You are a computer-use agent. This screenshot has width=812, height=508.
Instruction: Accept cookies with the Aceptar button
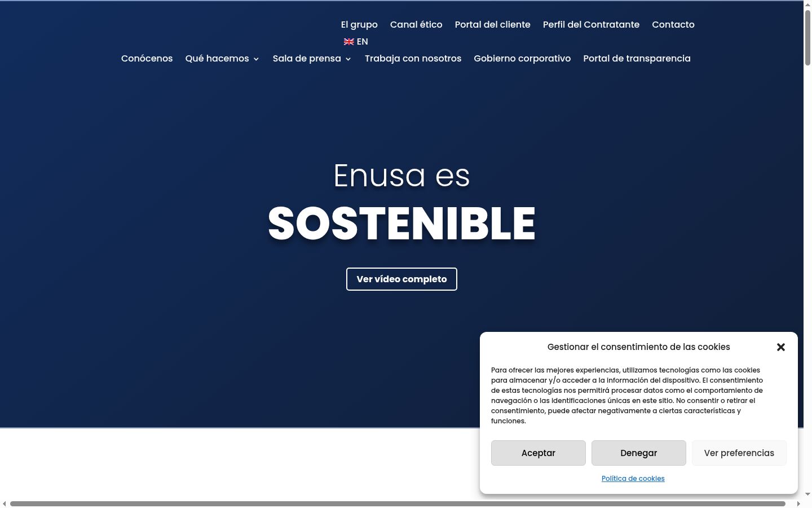(539, 453)
